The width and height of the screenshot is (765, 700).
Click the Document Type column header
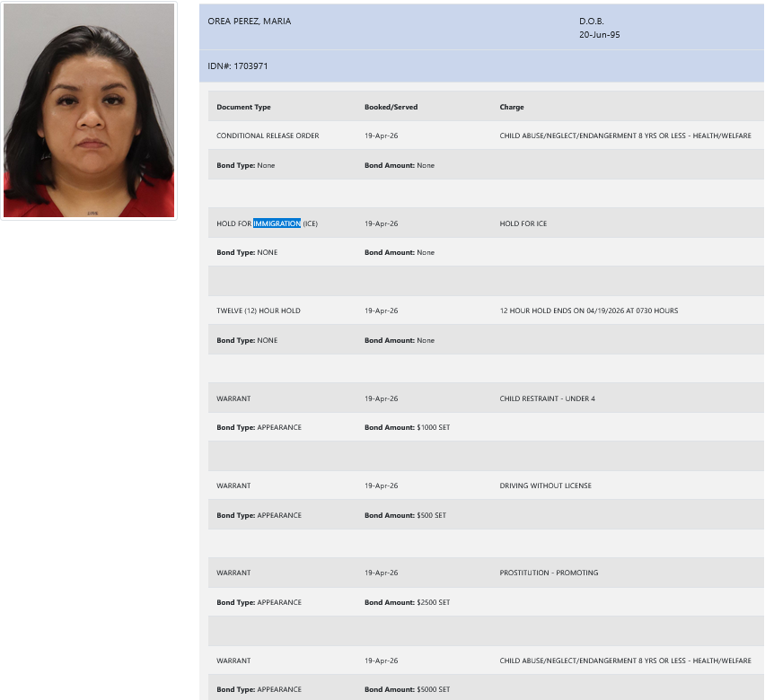243,107
